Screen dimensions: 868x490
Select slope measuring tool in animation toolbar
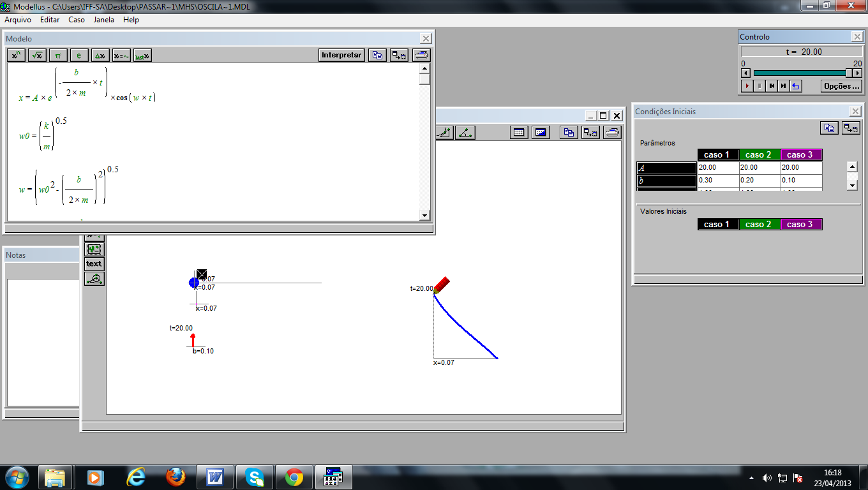click(x=445, y=133)
